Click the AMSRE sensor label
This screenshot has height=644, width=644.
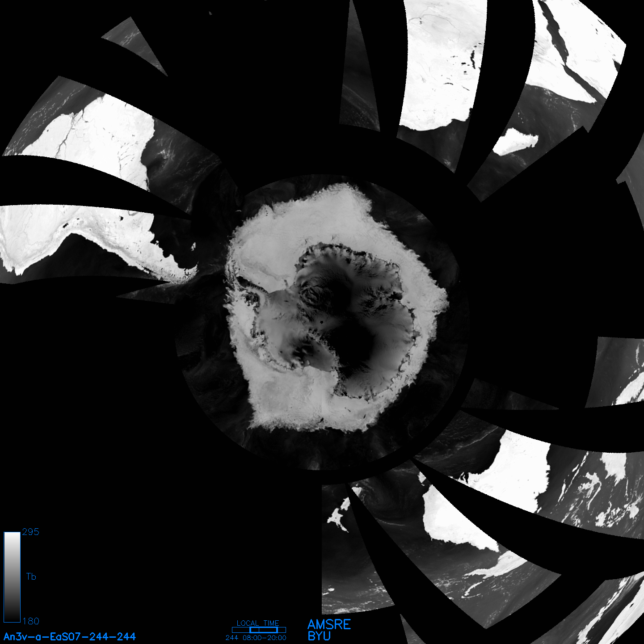tap(329, 624)
